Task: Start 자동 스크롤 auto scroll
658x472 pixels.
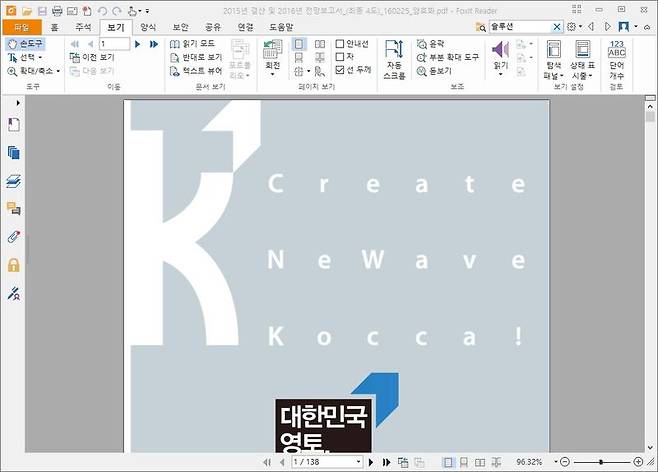Action: coord(394,60)
